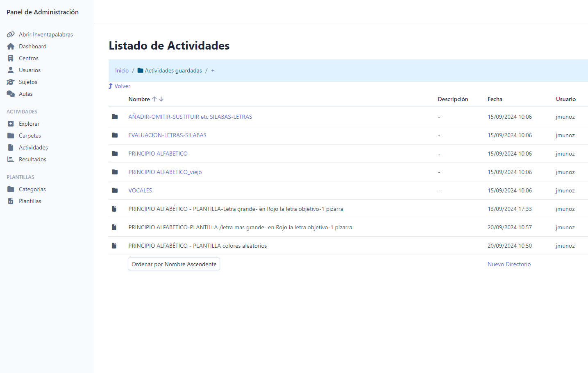This screenshot has width=588, height=373.
Task: Click the Aulas chat bubbles icon
Action: tap(11, 94)
